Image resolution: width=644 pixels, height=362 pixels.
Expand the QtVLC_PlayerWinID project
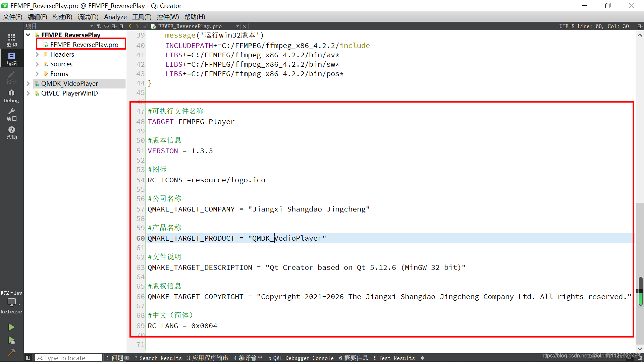point(28,93)
